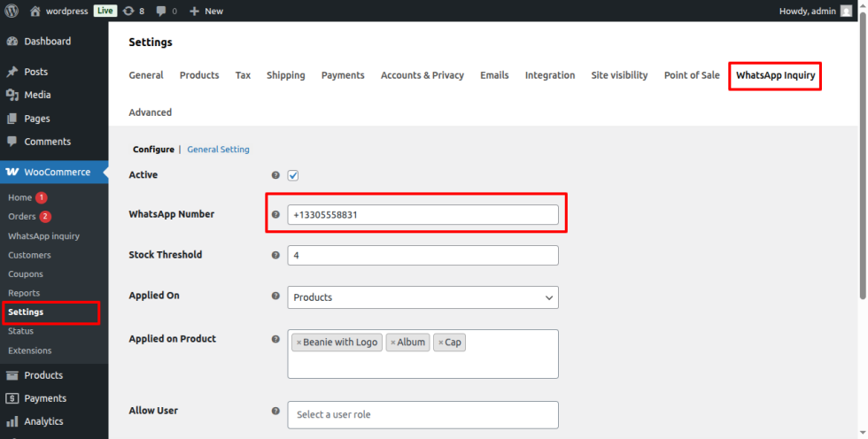Click the Media sidebar icon
Image resolution: width=868 pixels, height=439 pixels.
click(12, 95)
